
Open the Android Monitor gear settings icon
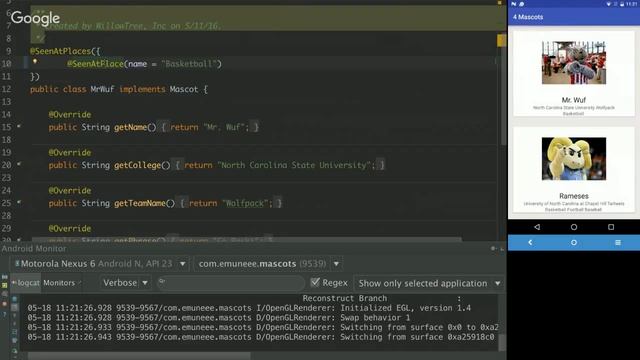(493, 248)
